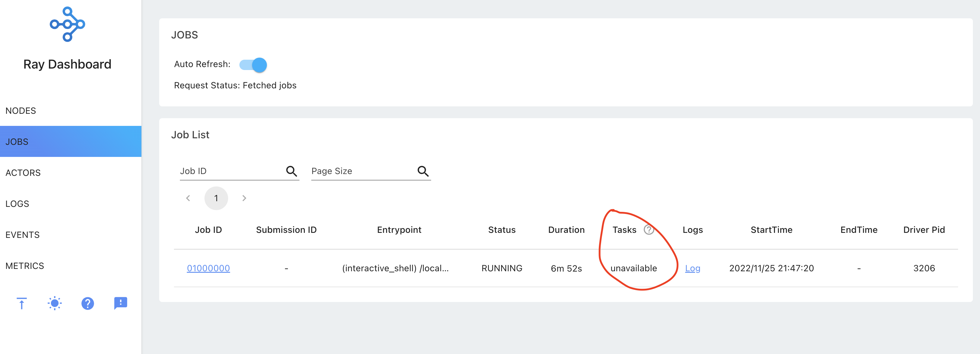Click the EndTime column header
The width and height of the screenshot is (980, 354).
pos(859,230)
